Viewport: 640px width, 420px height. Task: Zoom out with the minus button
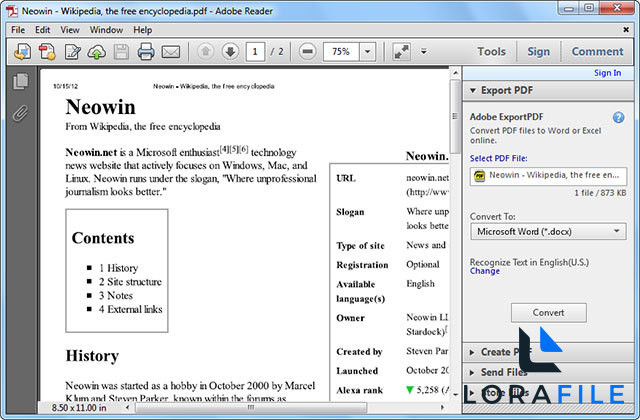[307, 51]
